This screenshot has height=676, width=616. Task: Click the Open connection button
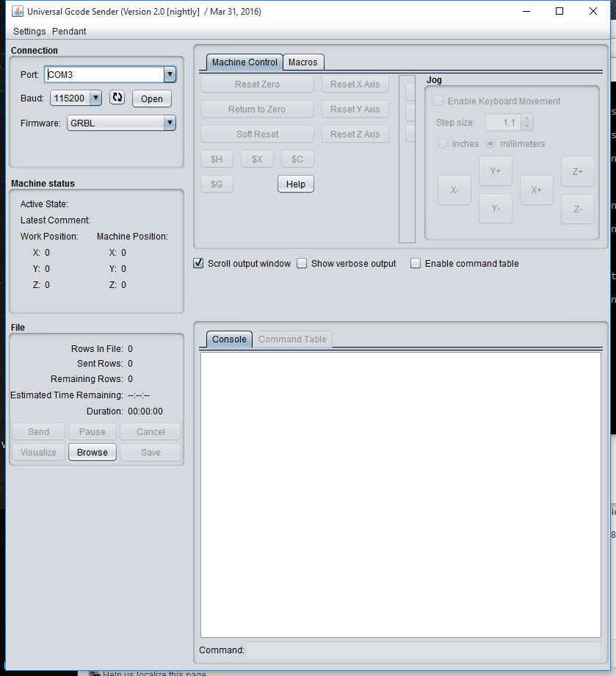pos(152,98)
